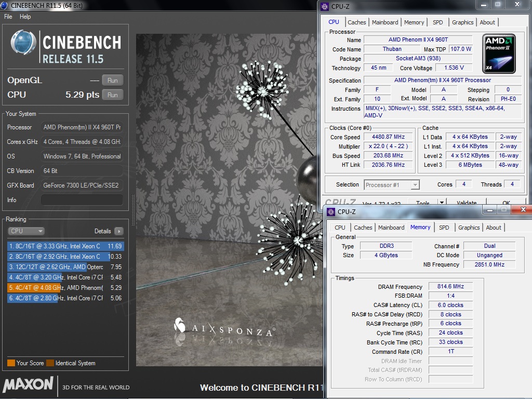The height and width of the screenshot is (399, 532).
Task: Close the lower CPU-Z window
Action: (523, 210)
